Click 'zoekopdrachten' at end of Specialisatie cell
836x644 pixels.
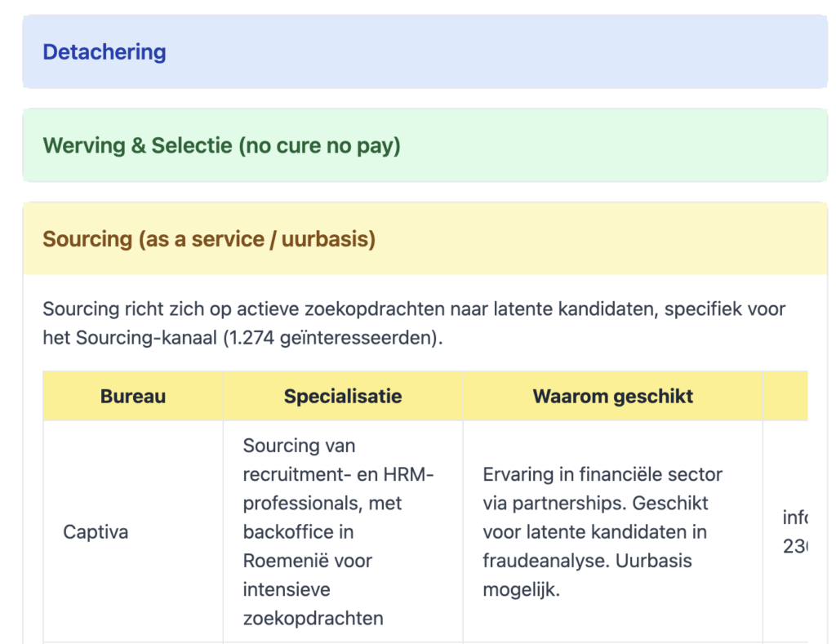point(313,619)
